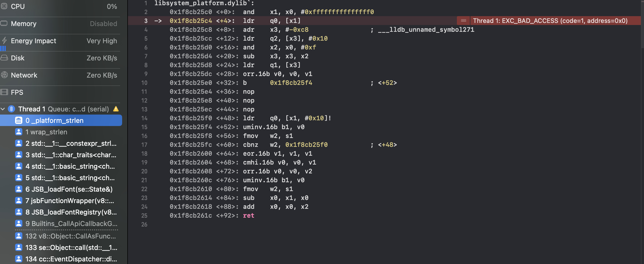644x264 pixels.
Task: Select frame 134 cc::EventDispatcher
Action: pos(71,259)
